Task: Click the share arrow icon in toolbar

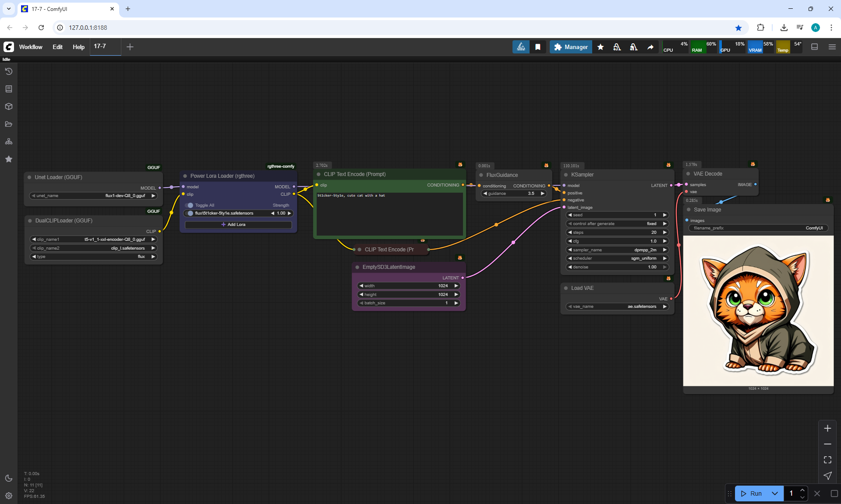Action: (650, 47)
